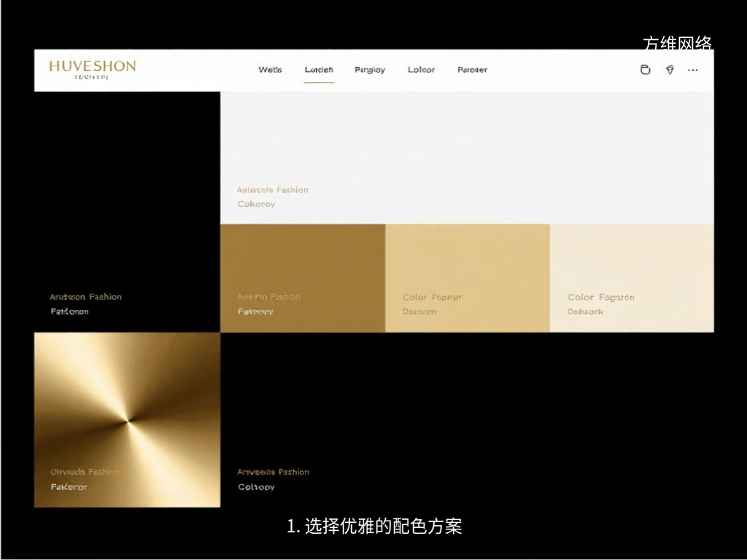Click the Parecer navigation item
Viewport: 747px width, 560px height.
pyautogui.click(x=472, y=70)
